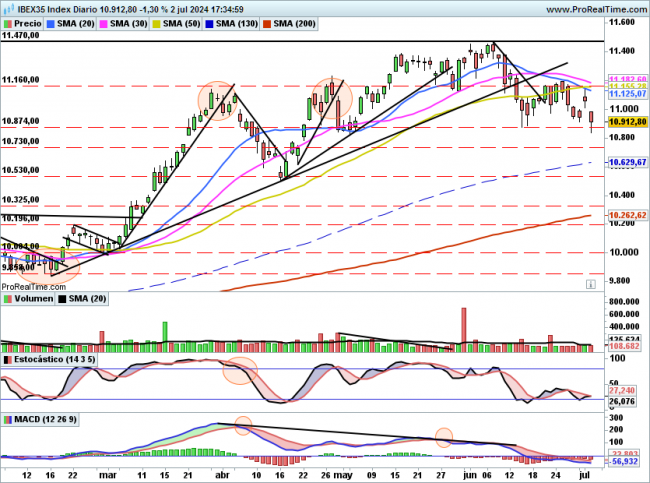Click the magenta SMA (30) color swatch

tap(103, 24)
